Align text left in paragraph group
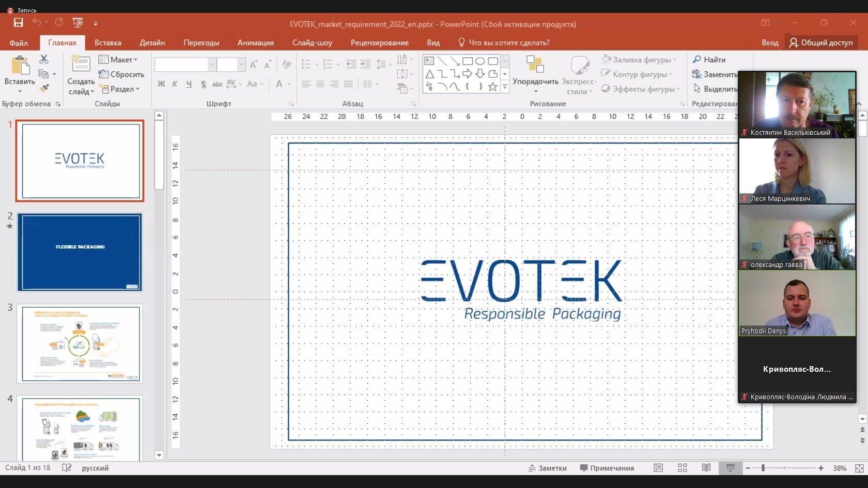 pyautogui.click(x=306, y=84)
